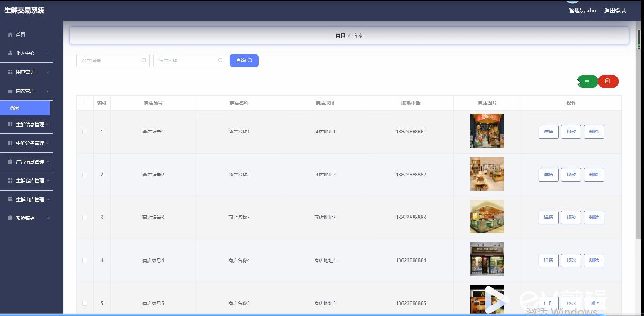
Task: Click the 索引 column header
Action: click(102, 103)
